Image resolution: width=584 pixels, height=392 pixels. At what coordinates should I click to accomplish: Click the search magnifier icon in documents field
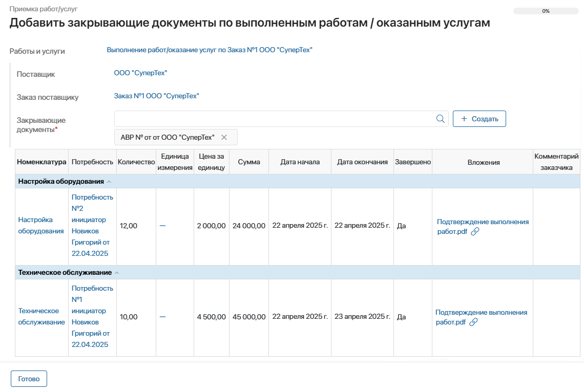tap(440, 119)
